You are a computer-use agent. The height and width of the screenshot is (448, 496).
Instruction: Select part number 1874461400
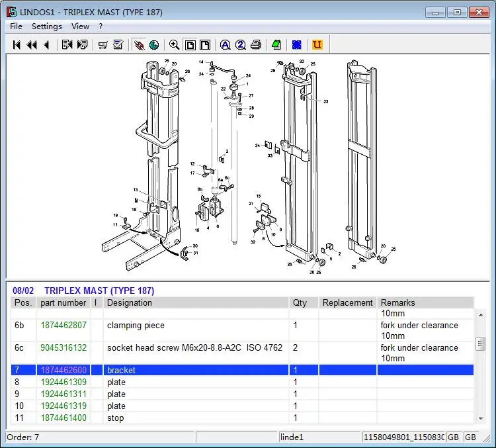tap(63, 418)
